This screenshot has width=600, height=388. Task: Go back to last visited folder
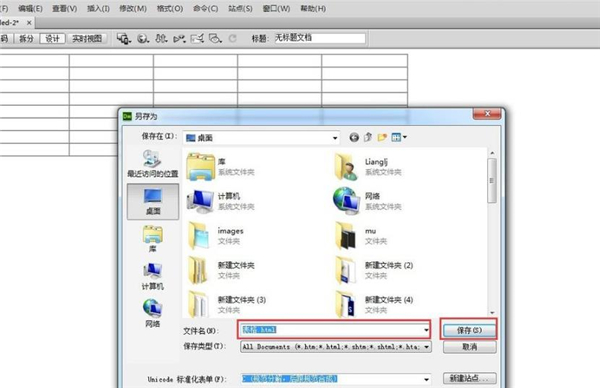354,137
